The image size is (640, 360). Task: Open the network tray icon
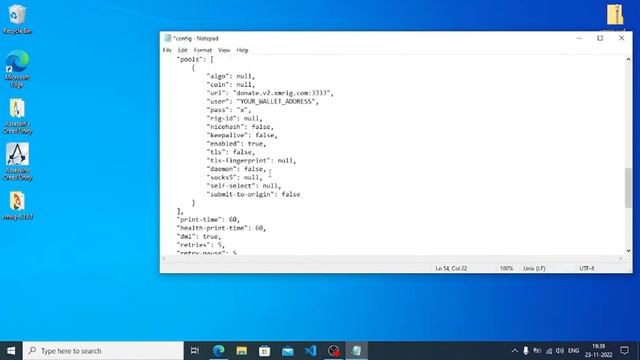(x=549, y=351)
